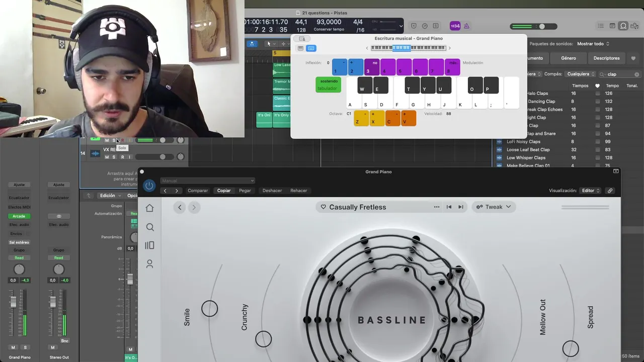Click the clap search field
Image resolution: width=644 pixels, height=362 pixels.
coord(619,74)
